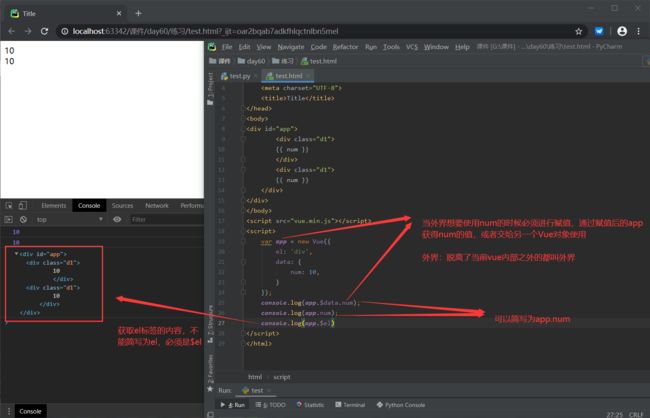
Task: Open the PyCharm View menu
Action: coord(264,47)
